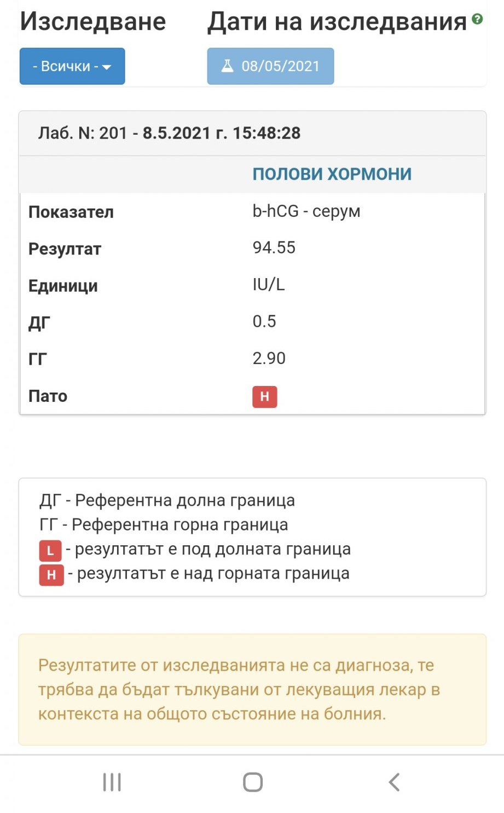504x813 pixels.
Task: Click the green help question mark icon
Action: [x=477, y=19]
